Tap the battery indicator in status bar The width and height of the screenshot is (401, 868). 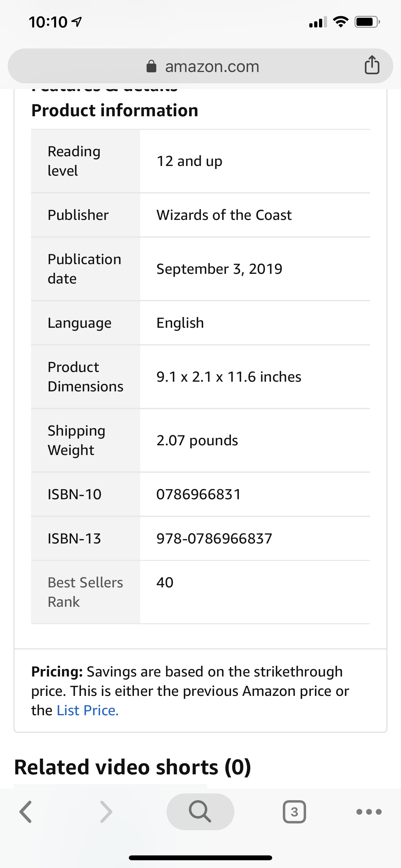[367, 22]
